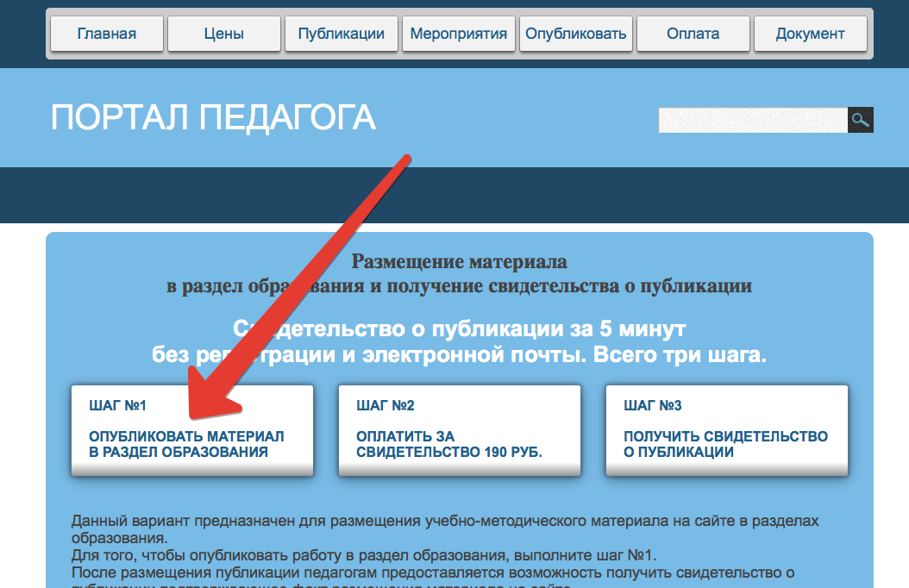Click the ПОРТАЛ ПЕДАГОГА site title
The image size is (909, 588).
pos(213,117)
